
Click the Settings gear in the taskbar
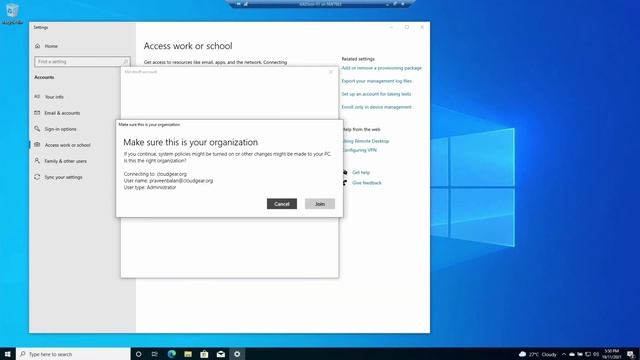[x=237, y=354]
